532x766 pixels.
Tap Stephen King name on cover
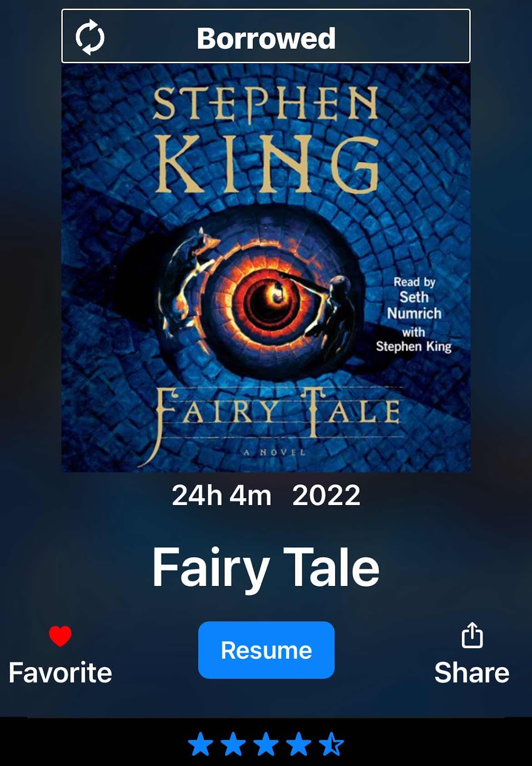tap(266, 139)
